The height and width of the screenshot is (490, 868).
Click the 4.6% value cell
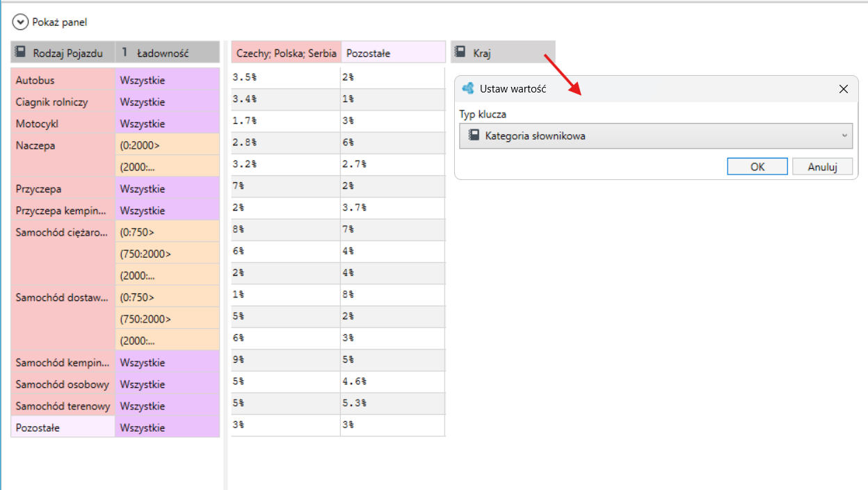[x=393, y=382]
